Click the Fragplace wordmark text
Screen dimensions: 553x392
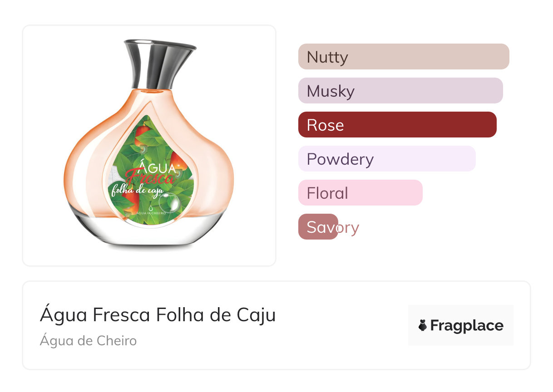[467, 326]
